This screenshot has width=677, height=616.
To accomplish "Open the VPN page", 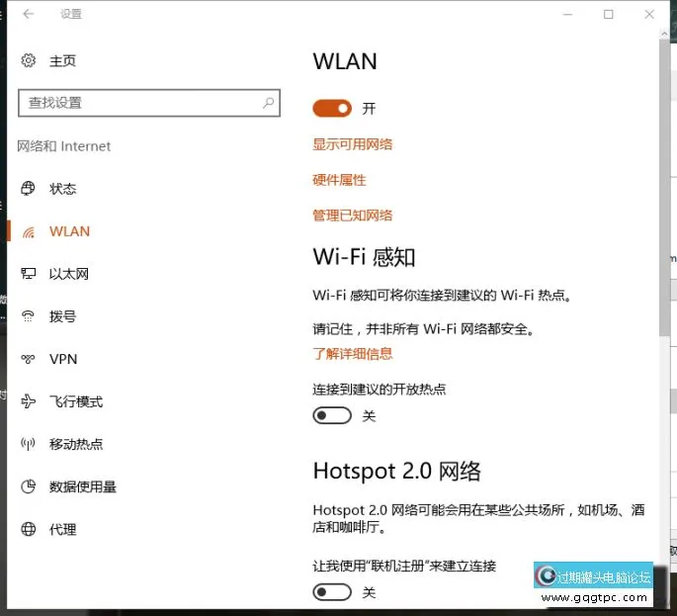I will click(63, 359).
